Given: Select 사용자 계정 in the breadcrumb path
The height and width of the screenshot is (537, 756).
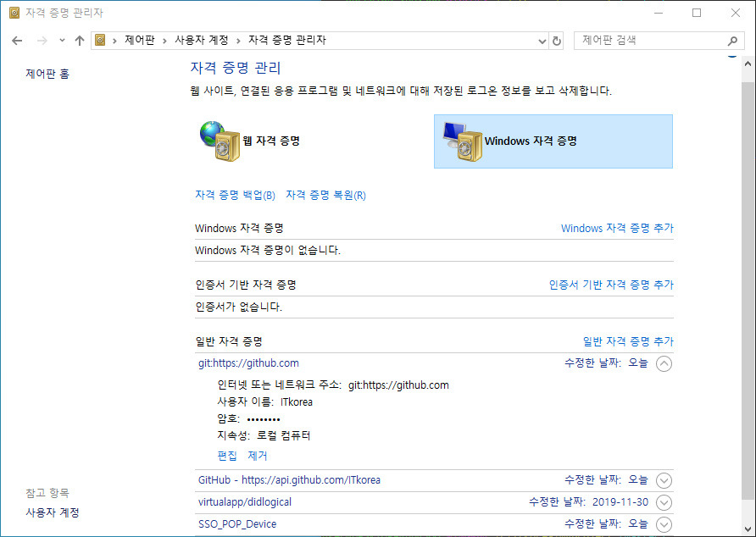Looking at the screenshot, I should (202, 40).
